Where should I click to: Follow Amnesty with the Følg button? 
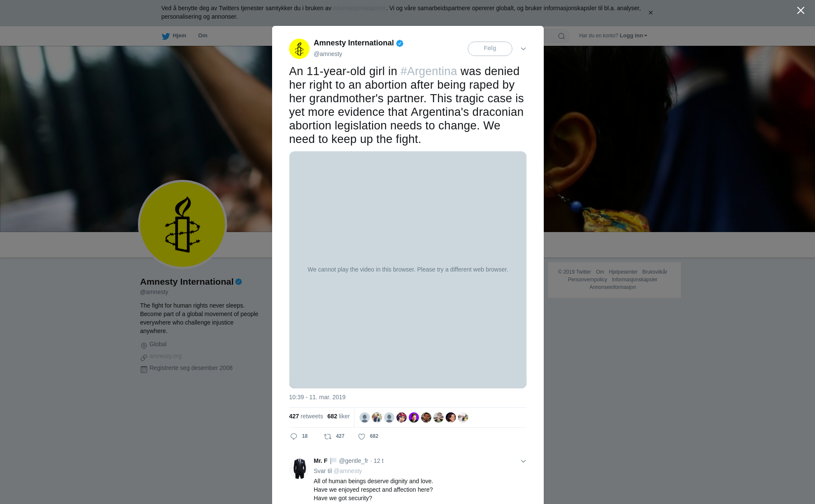(x=490, y=49)
